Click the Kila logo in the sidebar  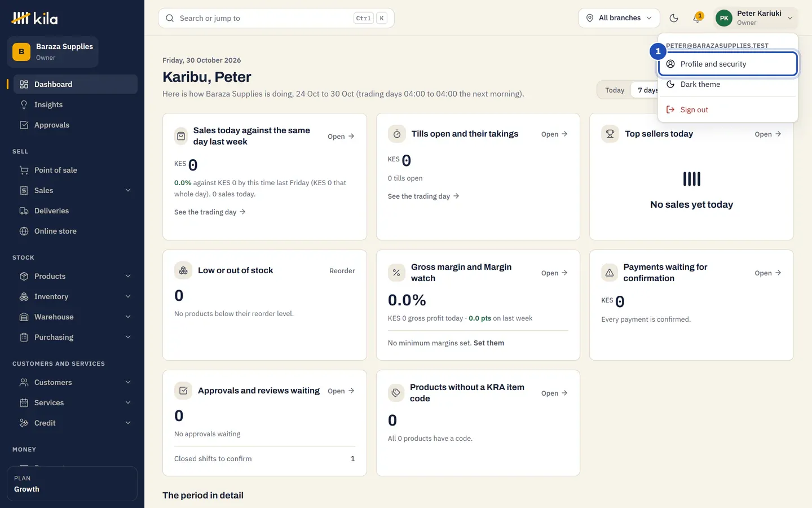click(35, 18)
